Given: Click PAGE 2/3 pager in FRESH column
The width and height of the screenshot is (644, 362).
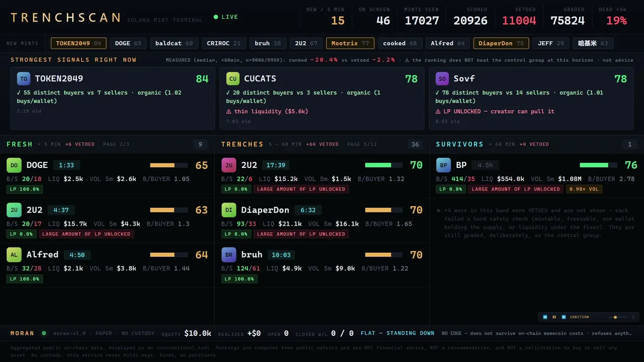Looking at the screenshot, I should (x=116, y=144).
